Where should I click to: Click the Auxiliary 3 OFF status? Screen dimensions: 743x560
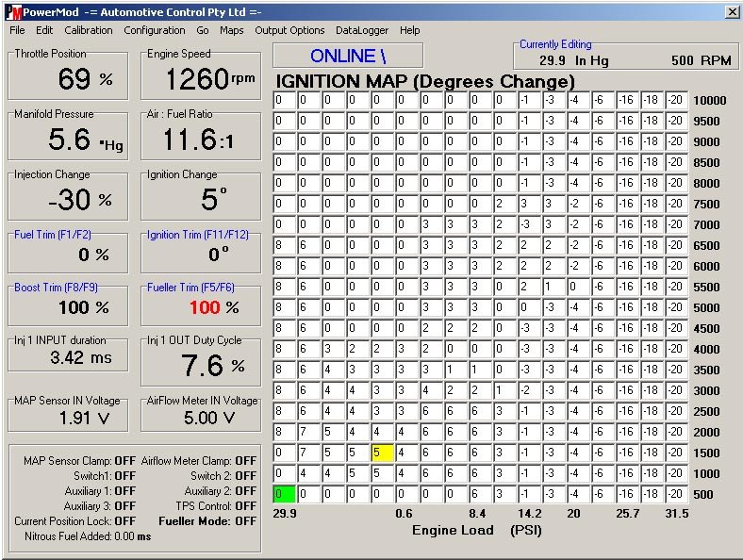click(125, 506)
